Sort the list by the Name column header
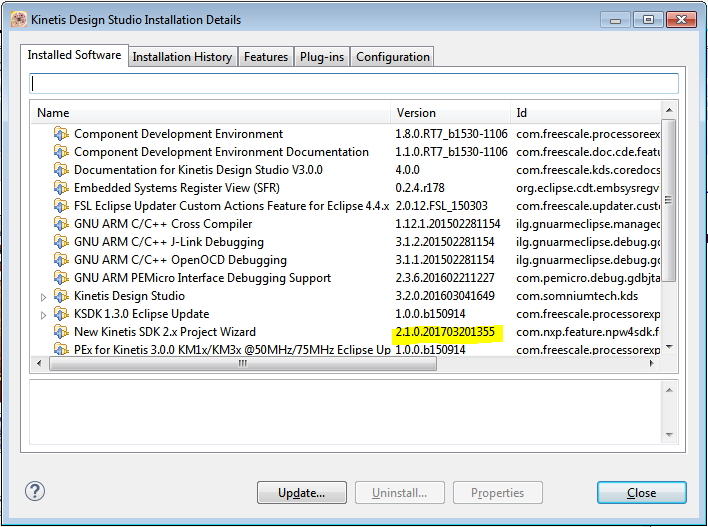 [x=210, y=113]
